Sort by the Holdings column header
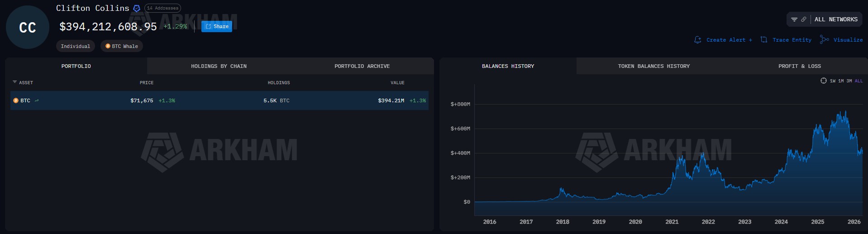The image size is (868, 234). (279, 83)
